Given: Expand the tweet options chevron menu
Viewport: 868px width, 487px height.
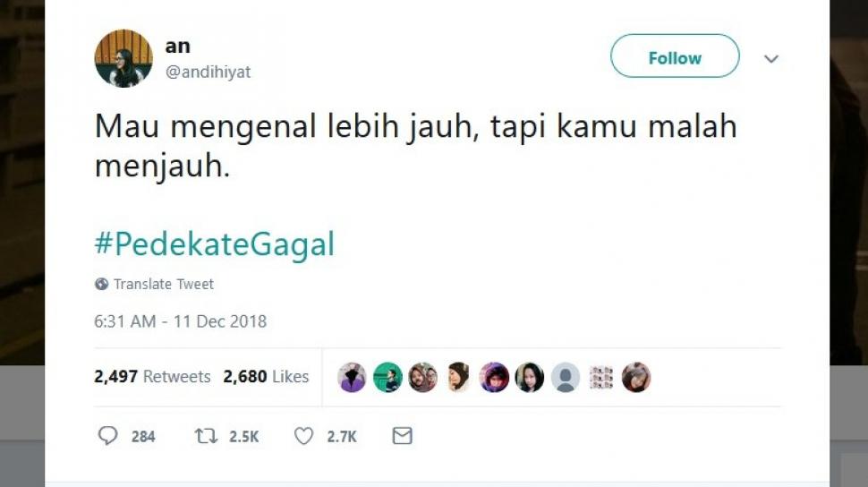Looking at the screenshot, I should click(x=771, y=58).
